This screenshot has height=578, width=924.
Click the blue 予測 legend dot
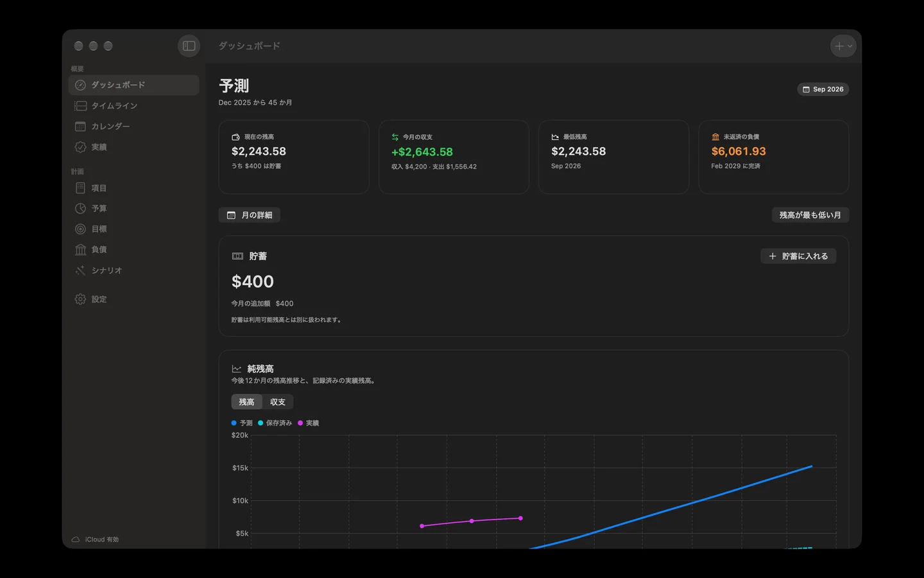(234, 423)
